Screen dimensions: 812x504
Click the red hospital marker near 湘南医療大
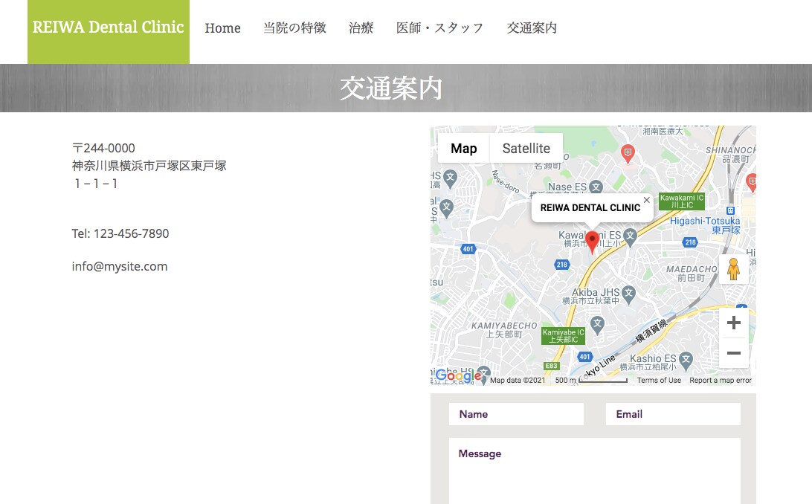pos(628,153)
